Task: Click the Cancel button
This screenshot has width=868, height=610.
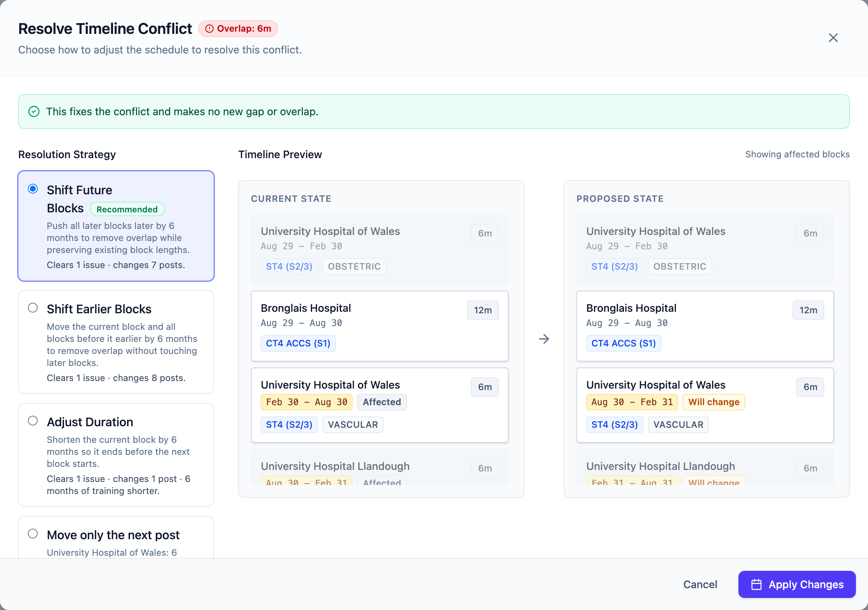Action: 700,584
